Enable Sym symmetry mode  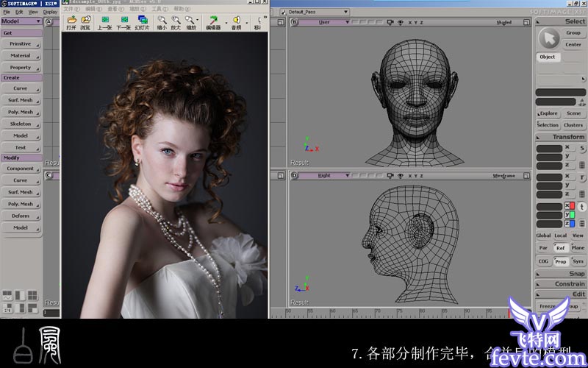578,261
